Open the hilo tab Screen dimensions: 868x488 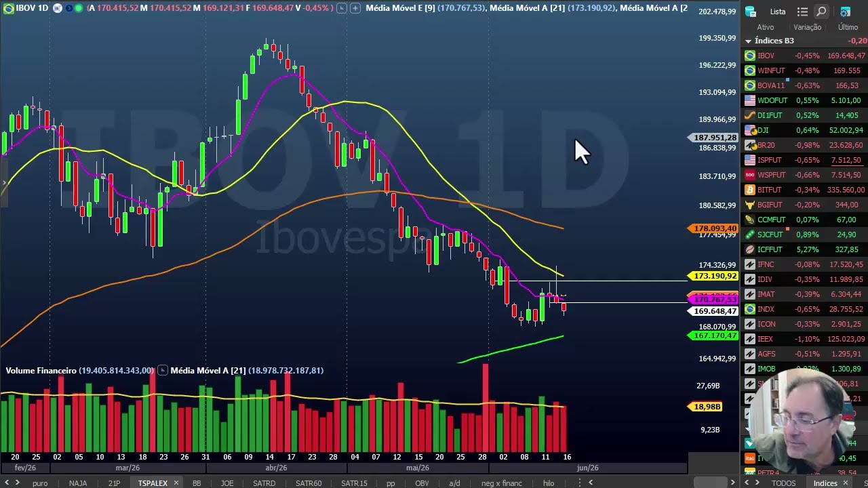click(x=549, y=483)
